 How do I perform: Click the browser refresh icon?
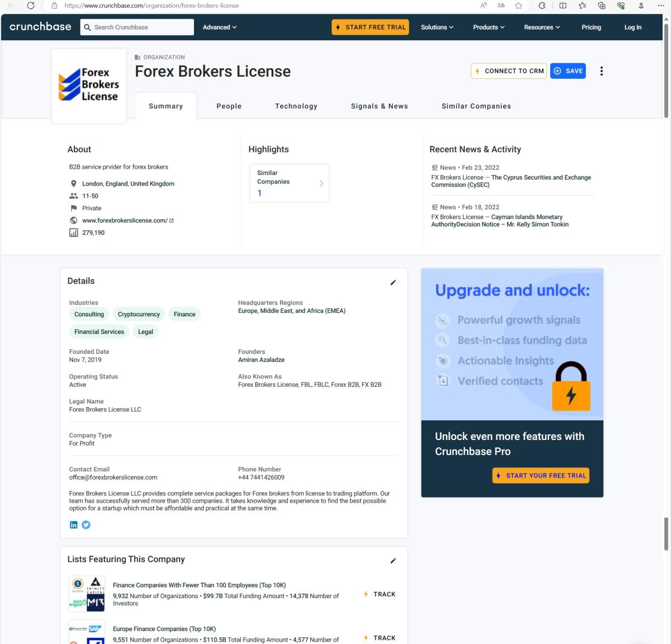31,6
